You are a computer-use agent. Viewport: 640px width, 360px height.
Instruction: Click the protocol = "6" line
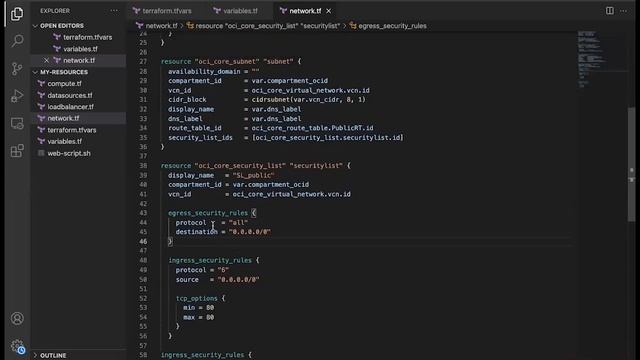coord(202,270)
